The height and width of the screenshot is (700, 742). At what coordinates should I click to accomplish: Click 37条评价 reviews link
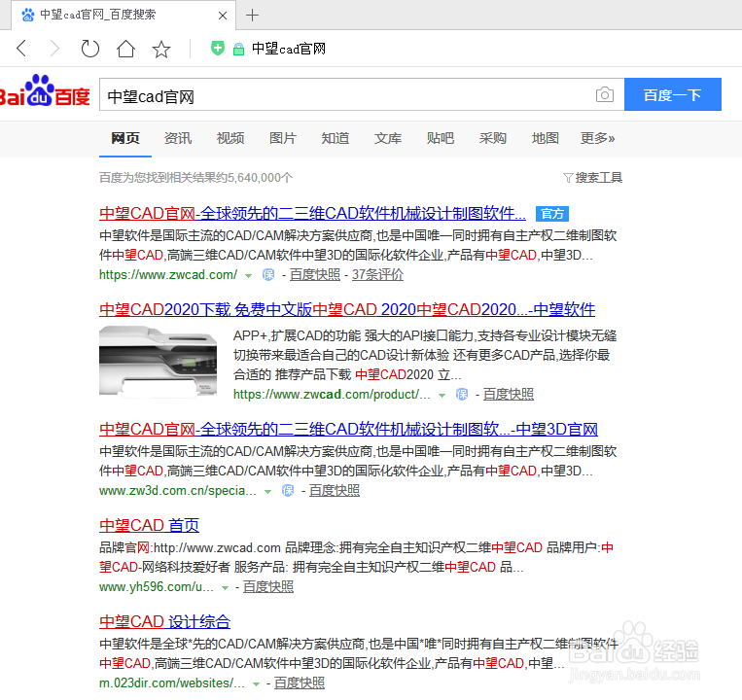[377, 275]
